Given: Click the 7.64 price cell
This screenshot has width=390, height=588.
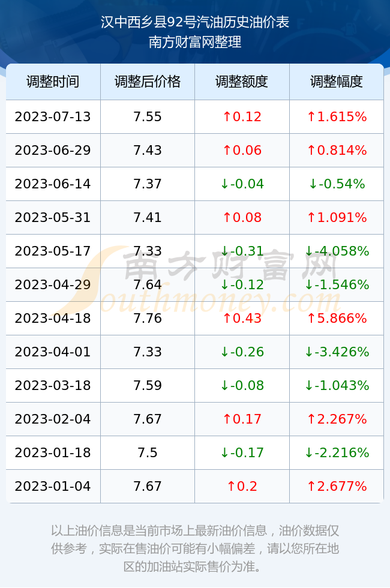Looking at the screenshot, I should point(148,284).
